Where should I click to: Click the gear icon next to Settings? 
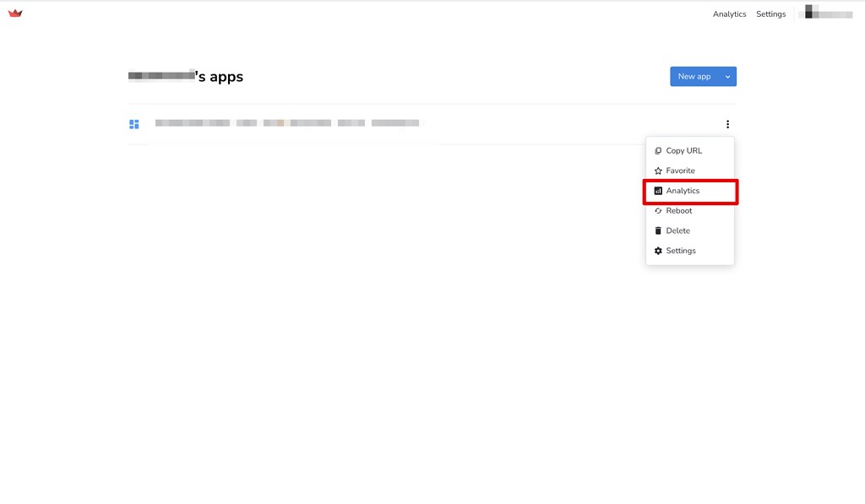click(658, 251)
